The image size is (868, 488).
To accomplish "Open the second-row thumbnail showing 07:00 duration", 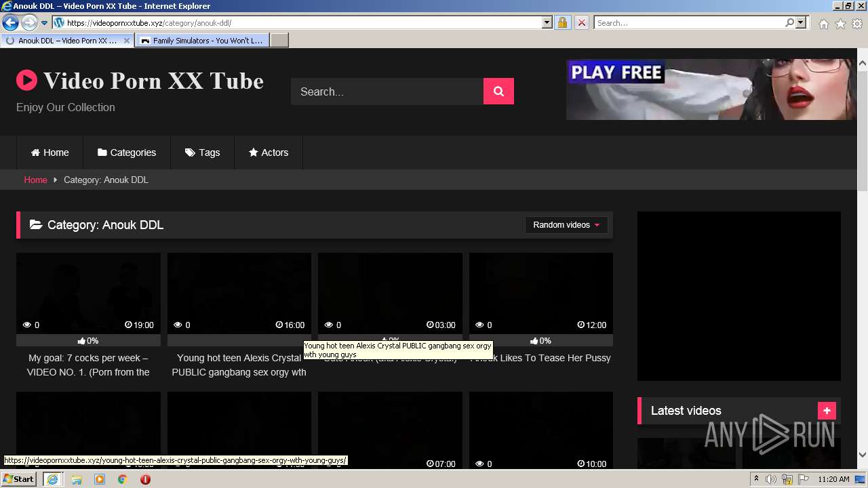I will tap(390, 430).
